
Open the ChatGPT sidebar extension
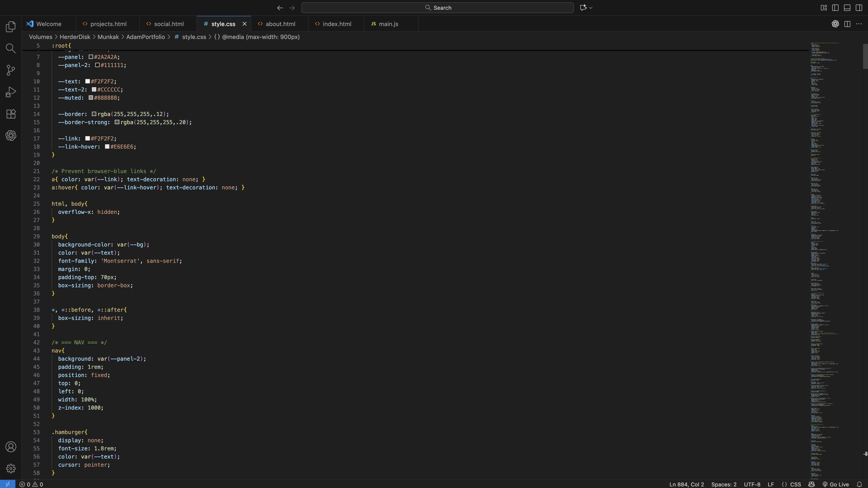pyautogui.click(x=11, y=135)
